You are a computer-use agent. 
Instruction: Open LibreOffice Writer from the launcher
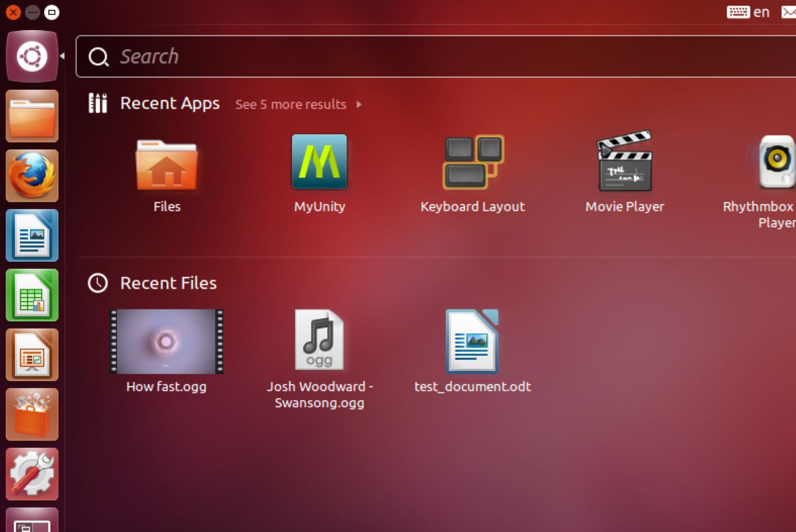(x=32, y=235)
